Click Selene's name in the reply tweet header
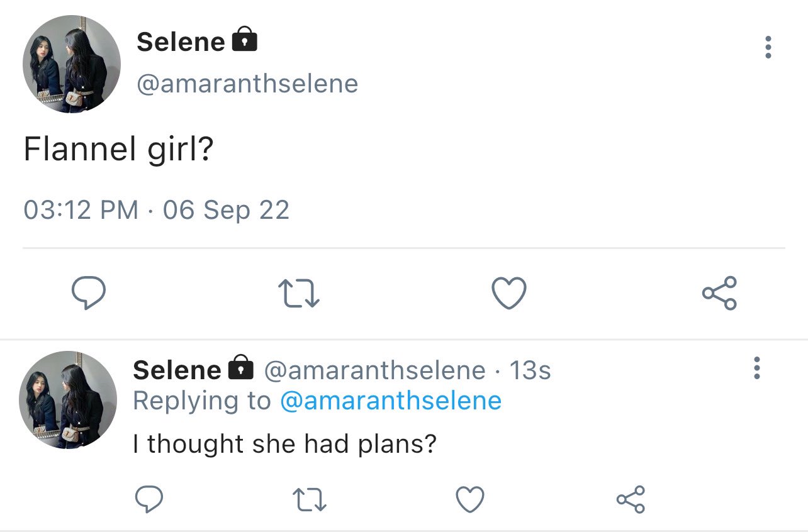808x532 pixels. pos(177,370)
